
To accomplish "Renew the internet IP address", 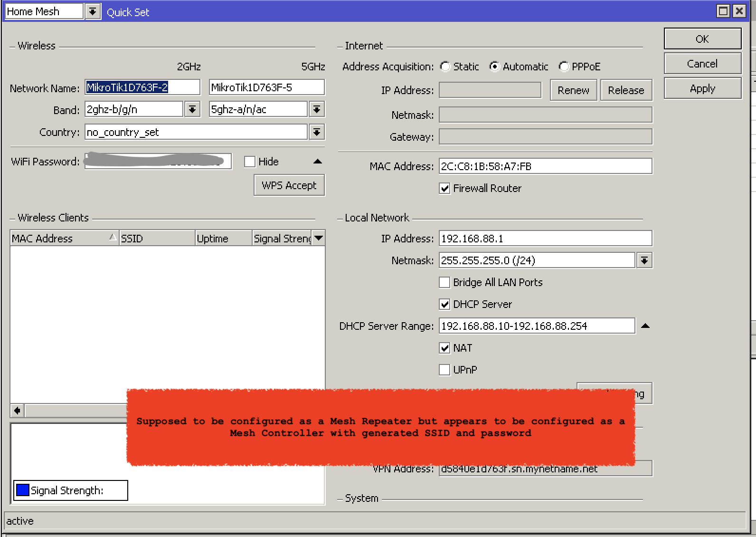I will pyautogui.click(x=573, y=90).
